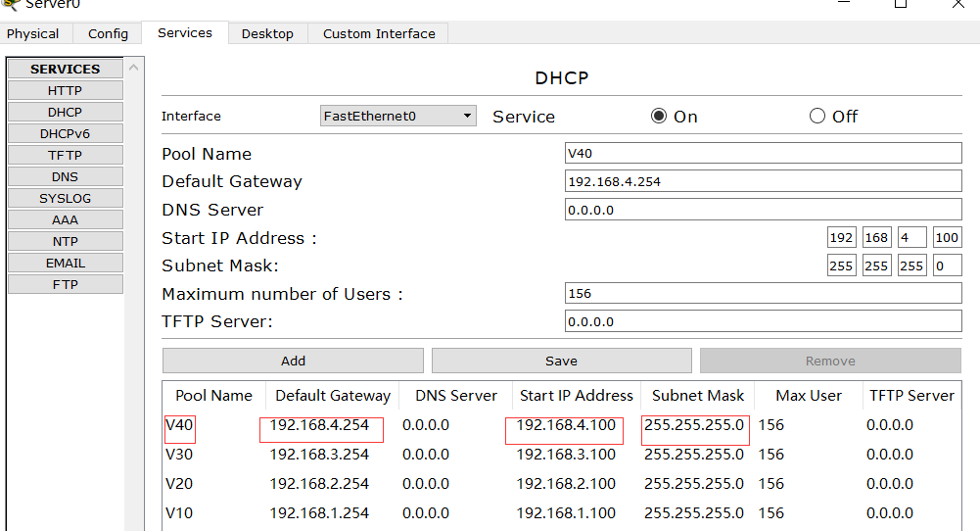Select the Services tab

(x=185, y=33)
